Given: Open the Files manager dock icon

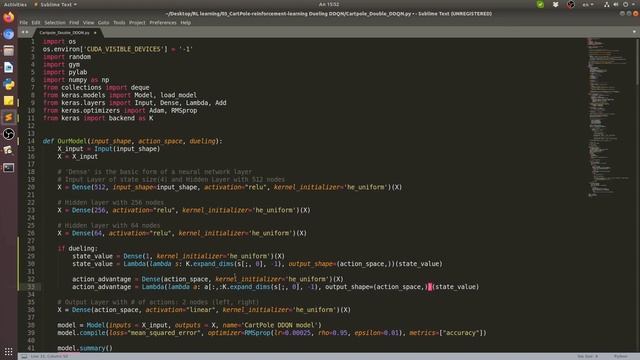Looking at the screenshot, I should point(9,51).
